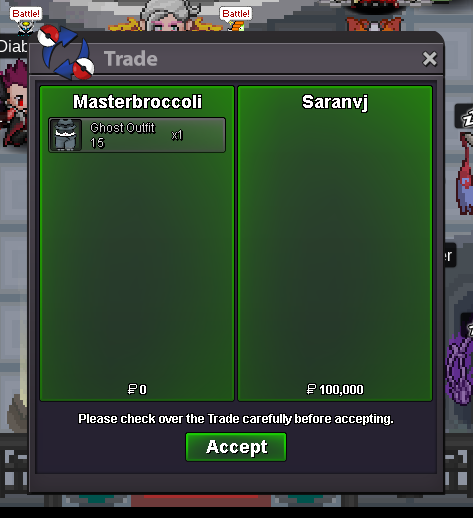Screen dimensions: 473x518
Task: Click the Ghost Outfit item icon
Action: [x=66, y=135]
